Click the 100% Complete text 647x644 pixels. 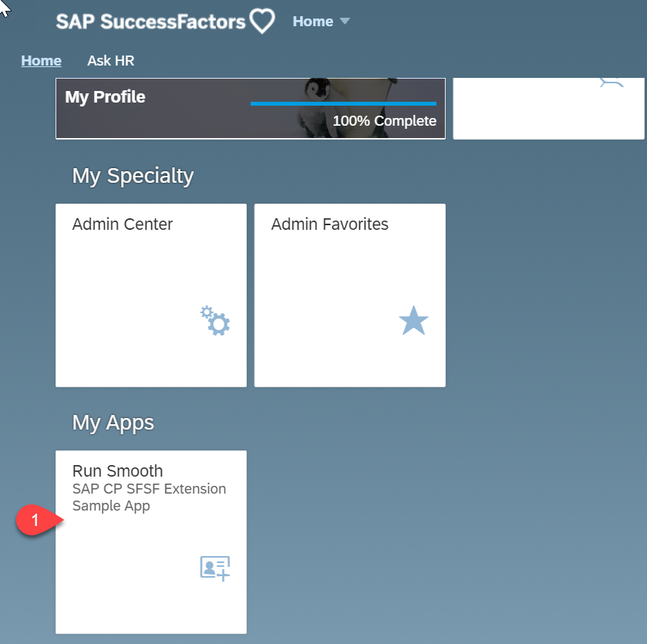[x=384, y=121]
